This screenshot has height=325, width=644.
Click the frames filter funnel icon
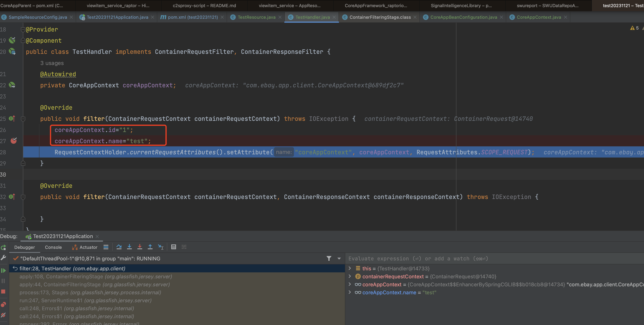click(329, 258)
